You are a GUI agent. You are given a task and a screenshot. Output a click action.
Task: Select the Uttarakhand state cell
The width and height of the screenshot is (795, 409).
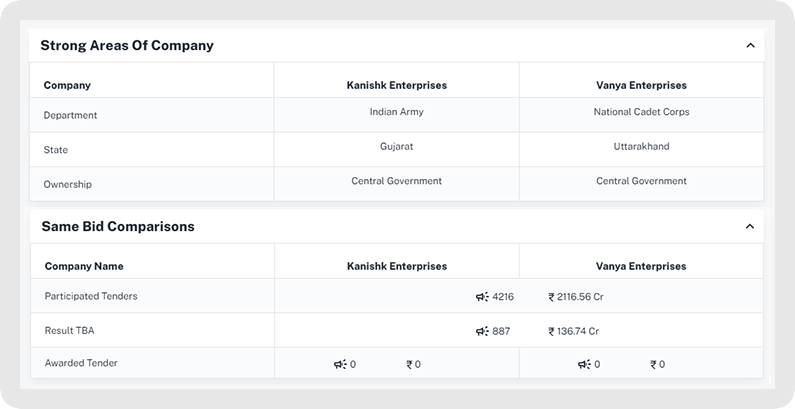[641, 146]
